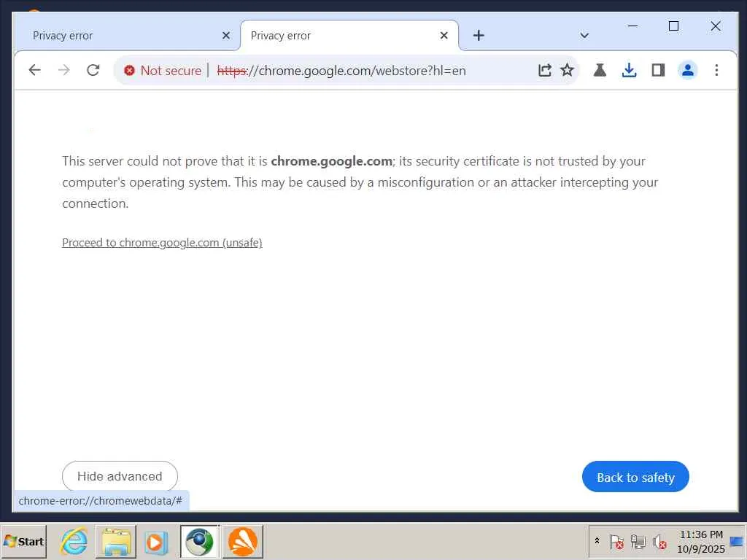Viewport: 747px width, 560px height.
Task: Close the second Privacy error tab
Action: point(444,35)
